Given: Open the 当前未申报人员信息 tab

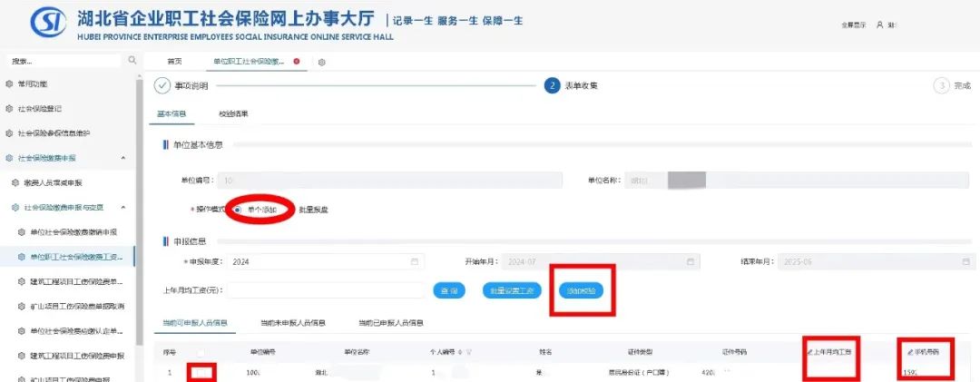Looking at the screenshot, I should 292,323.
